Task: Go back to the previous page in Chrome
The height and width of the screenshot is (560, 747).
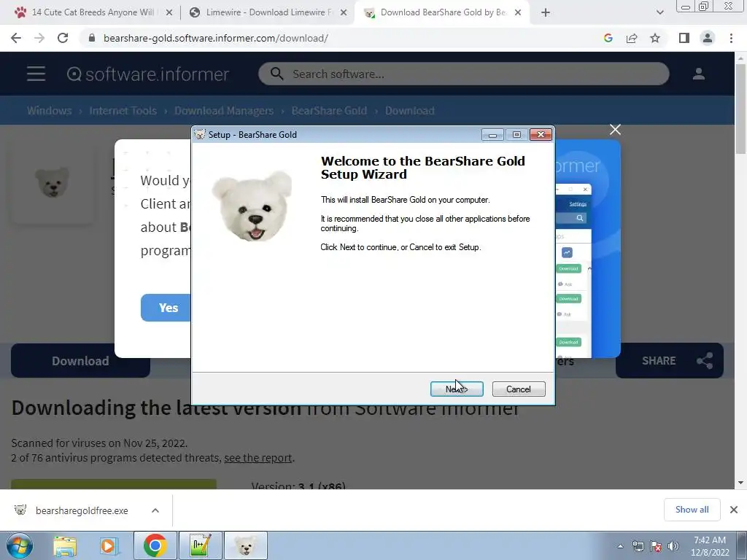Action: [x=16, y=38]
